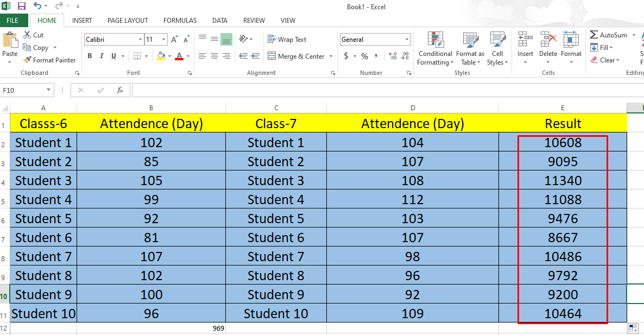Viewport: 644px width, 335px height.
Task: Toggle underline formatting
Action: [x=114, y=56]
